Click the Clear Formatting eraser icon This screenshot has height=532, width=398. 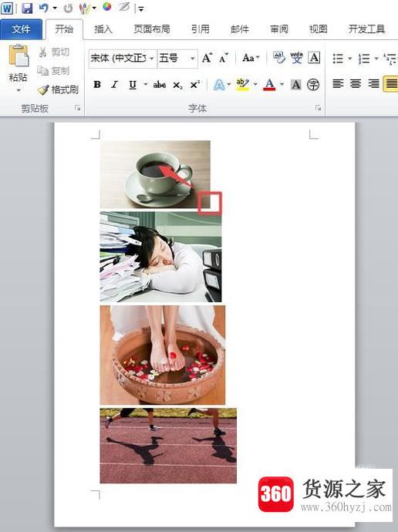click(279, 58)
